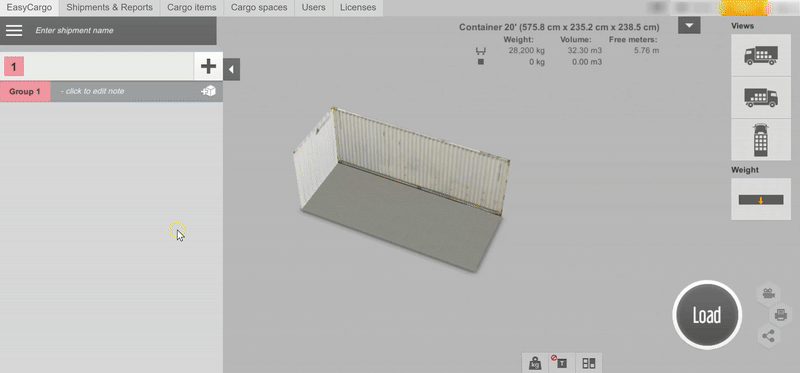Open the Cargo spaces tab
The height and width of the screenshot is (373, 800).
pyautogui.click(x=259, y=8)
